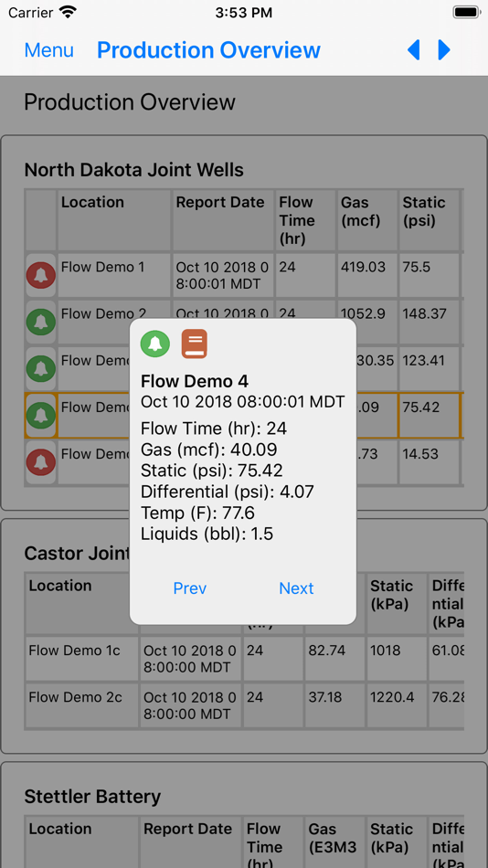The width and height of the screenshot is (488, 868).
Task: Open the Menu in the navigation bar
Action: pyautogui.click(x=48, y=50)
